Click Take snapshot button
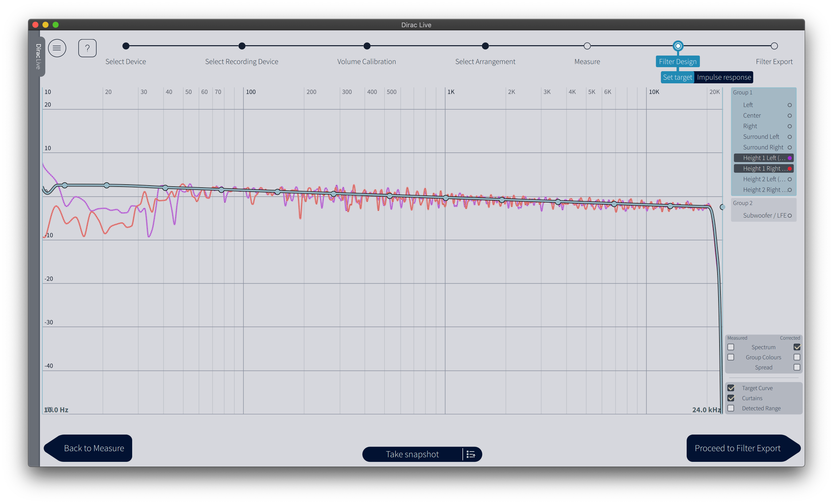The height and width of the screenshot is (504, 833). click(x=412, y=454)
